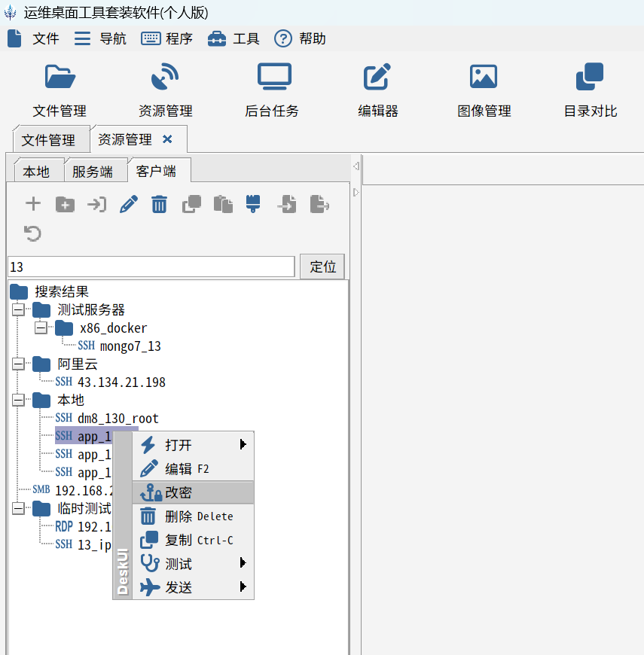Screen dimensions: 644x655
Task: Choose 编辑 F2 from context menu
Action: tap(193, 469)
